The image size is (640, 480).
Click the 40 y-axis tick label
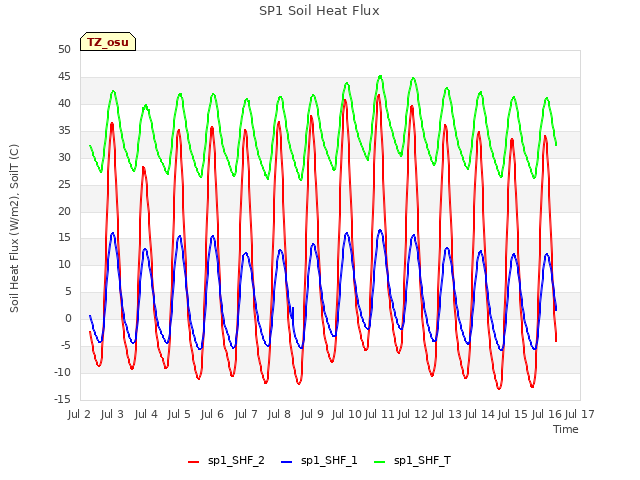[64, 104]
